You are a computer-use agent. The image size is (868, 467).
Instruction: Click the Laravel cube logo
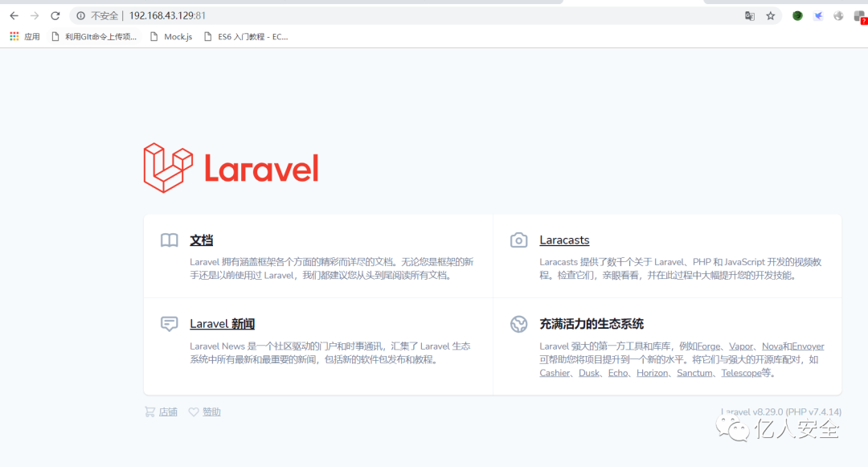(x=168, y=168)
